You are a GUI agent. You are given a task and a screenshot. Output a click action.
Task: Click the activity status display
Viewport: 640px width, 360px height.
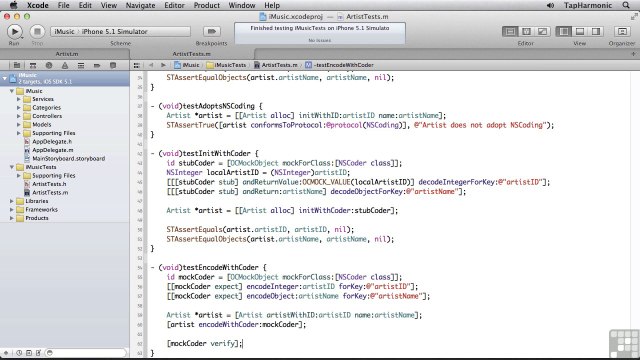tap(320, 33)
